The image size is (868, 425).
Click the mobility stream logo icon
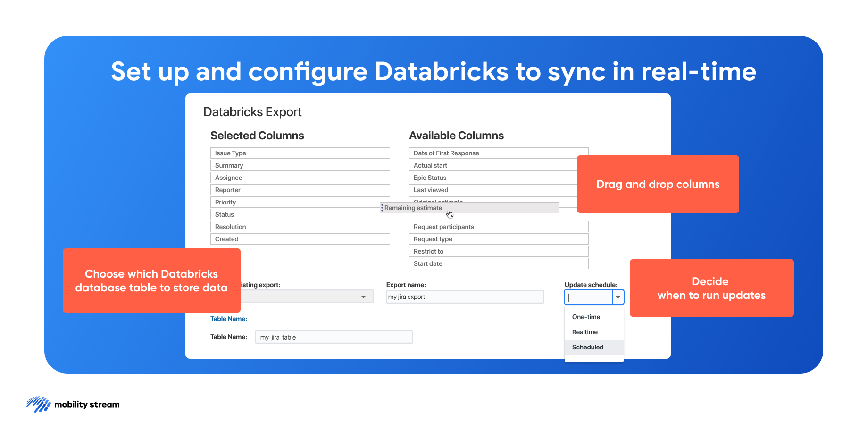coord(38,404)
